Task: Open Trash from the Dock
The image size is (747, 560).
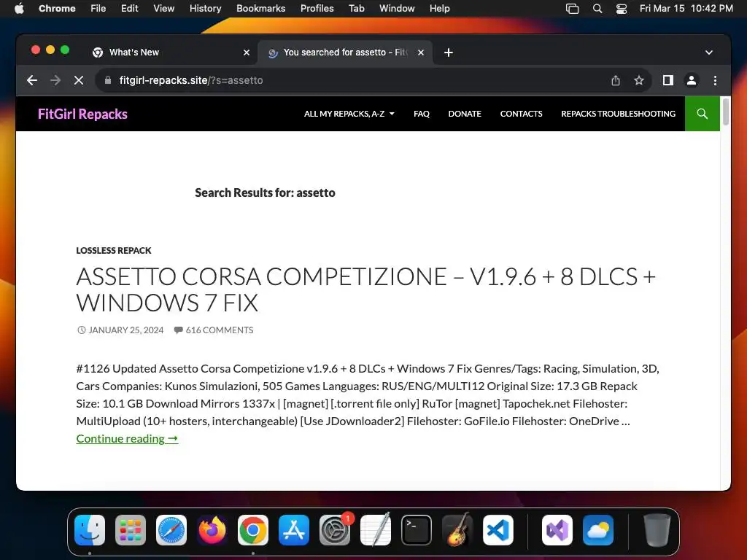Action: pos(657,530)
